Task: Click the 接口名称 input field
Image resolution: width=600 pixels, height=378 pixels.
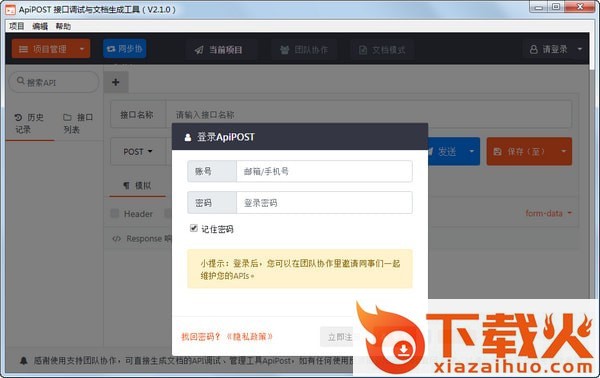Action: [x=368, y=114]
